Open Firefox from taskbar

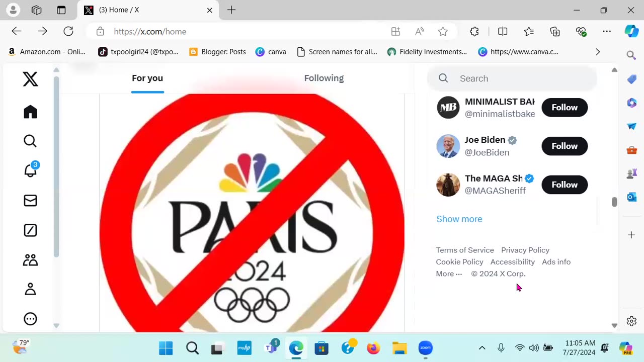[373, 348]
